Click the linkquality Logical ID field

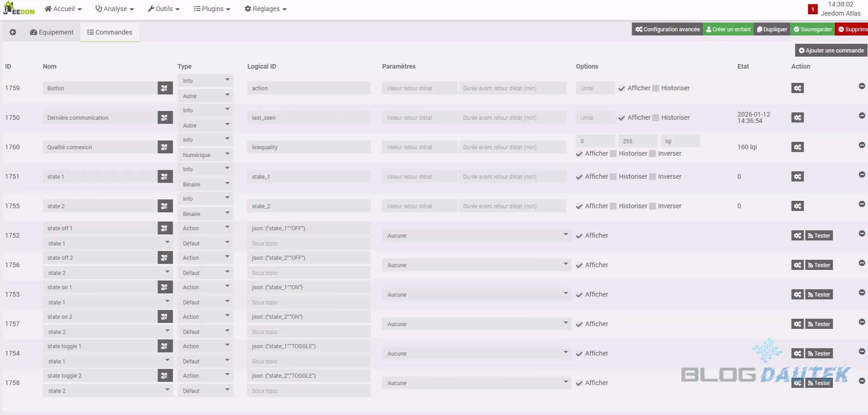coord(309,147)
